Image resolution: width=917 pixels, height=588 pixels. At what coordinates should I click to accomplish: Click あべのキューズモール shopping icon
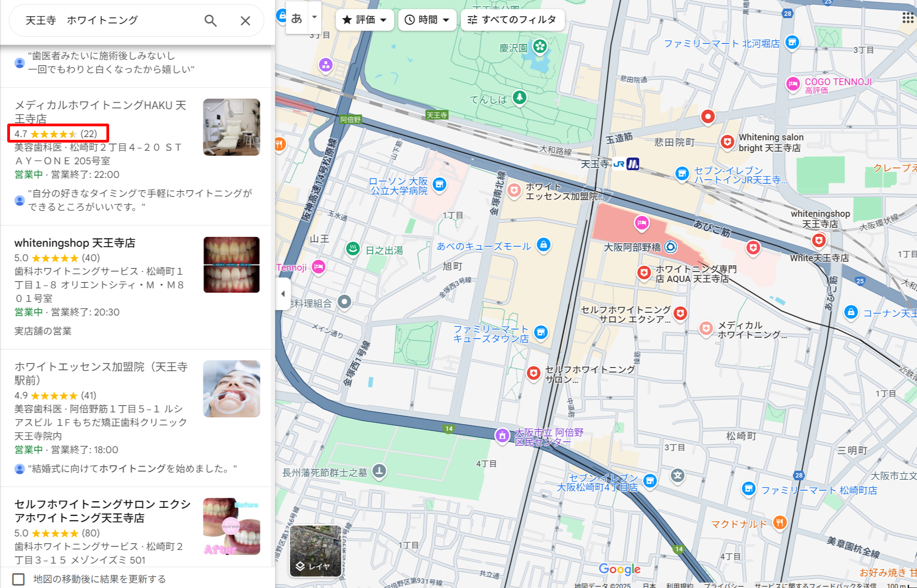pyautogui.click(x=543, y=245)
